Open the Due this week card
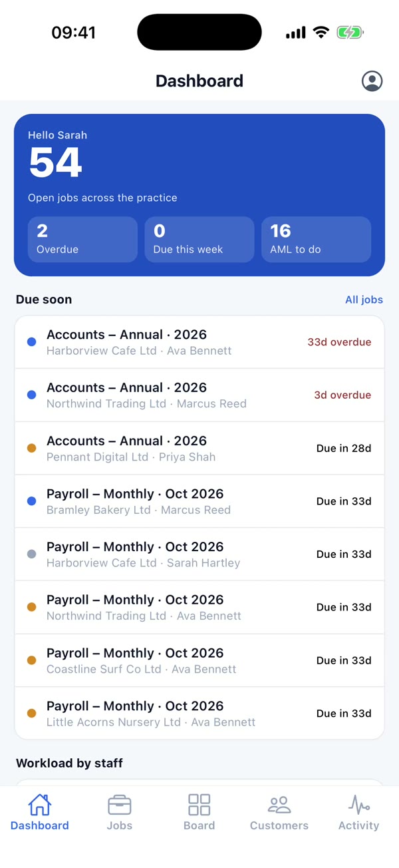399x868 pixels. point(199,240)
